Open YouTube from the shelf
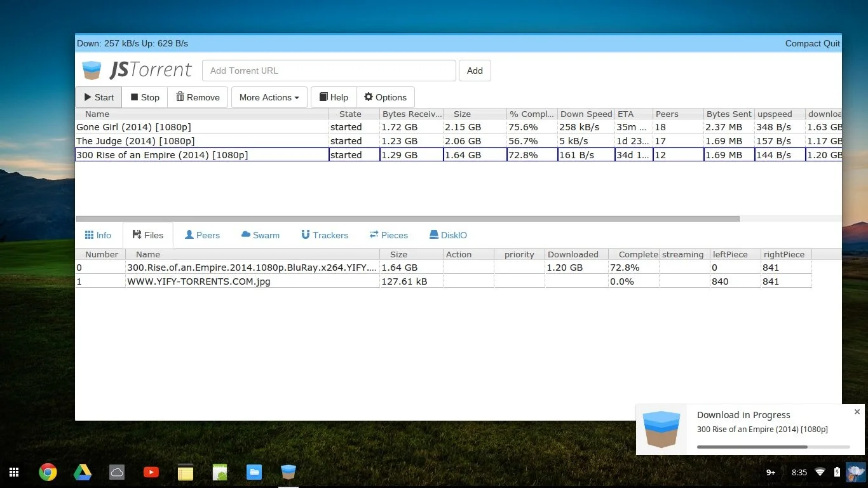 coord(151,472)
